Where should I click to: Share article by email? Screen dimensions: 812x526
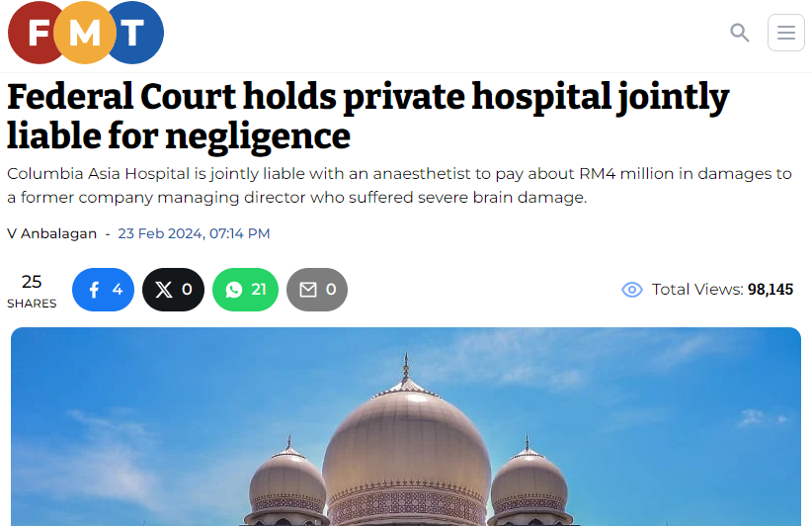pos(317,289)
